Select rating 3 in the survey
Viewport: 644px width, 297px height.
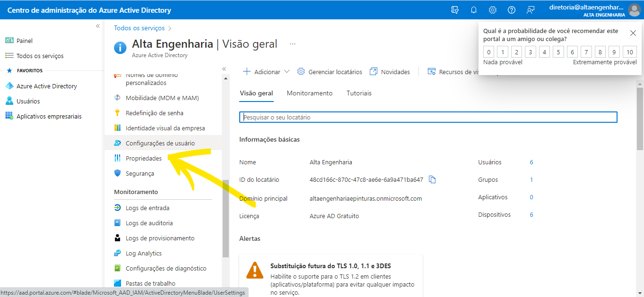point(531,52)
